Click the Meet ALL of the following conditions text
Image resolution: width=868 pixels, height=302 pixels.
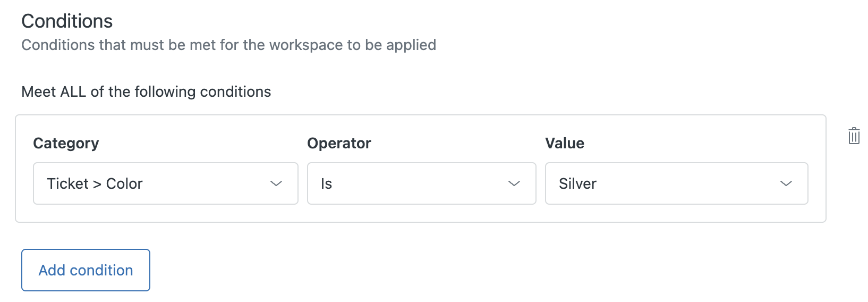coord(146,91)
